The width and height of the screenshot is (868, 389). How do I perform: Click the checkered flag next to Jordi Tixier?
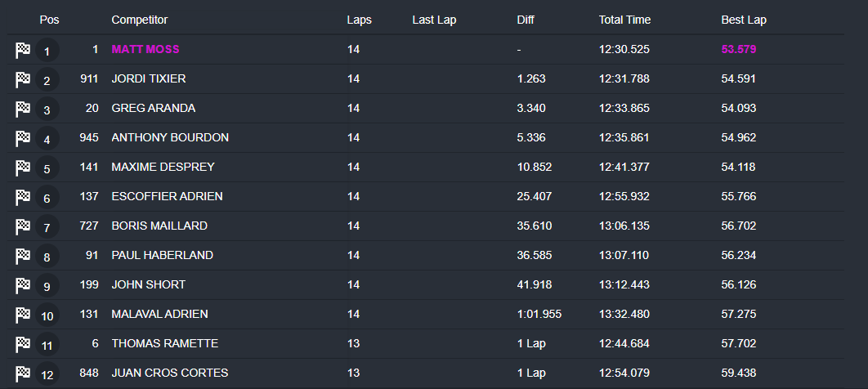[x=23, y=80]
